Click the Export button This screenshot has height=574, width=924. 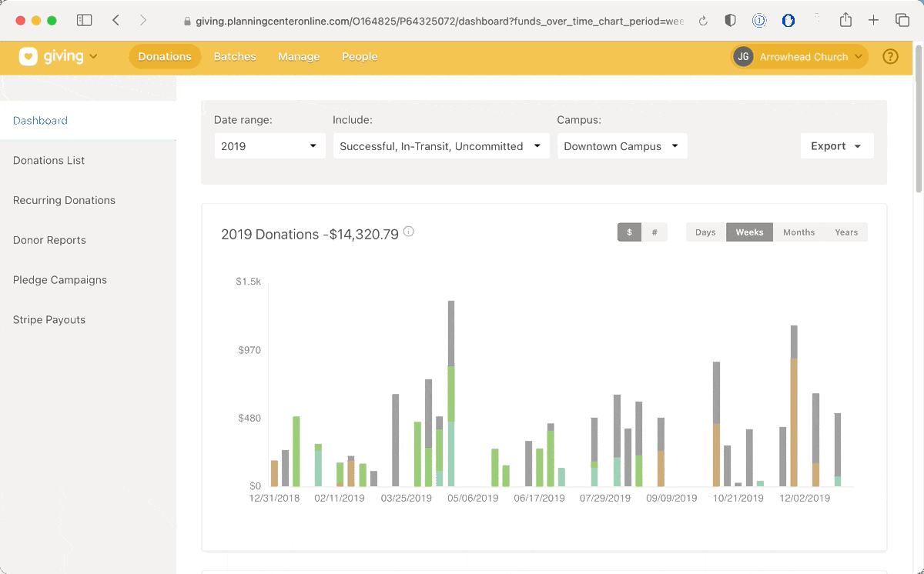pos(836,146)
